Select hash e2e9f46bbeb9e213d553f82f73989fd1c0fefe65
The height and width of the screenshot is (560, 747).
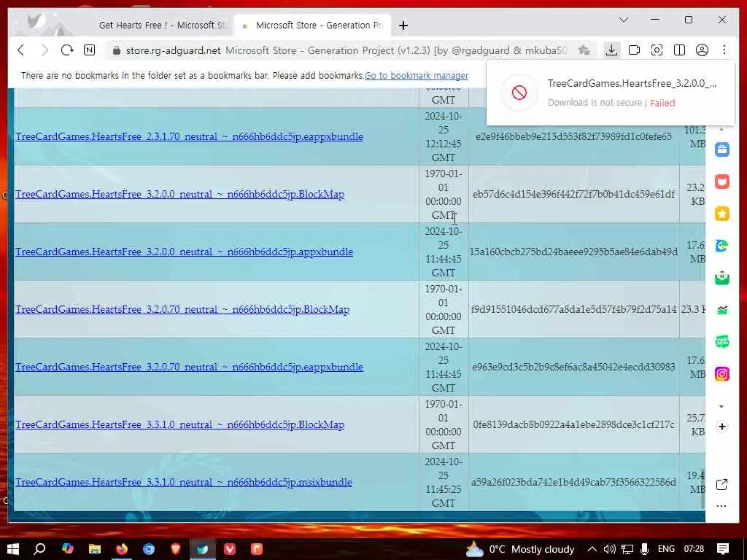pos(573,136)
